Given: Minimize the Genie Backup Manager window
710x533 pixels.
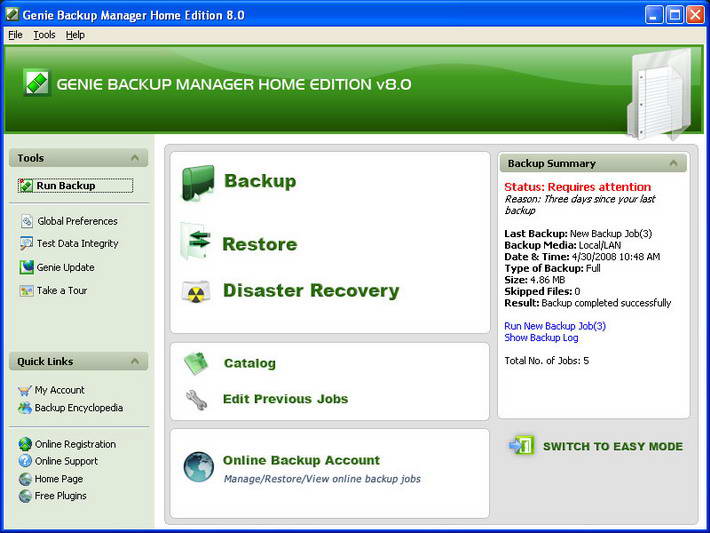Looking at the screenshot, I should 653,14.
